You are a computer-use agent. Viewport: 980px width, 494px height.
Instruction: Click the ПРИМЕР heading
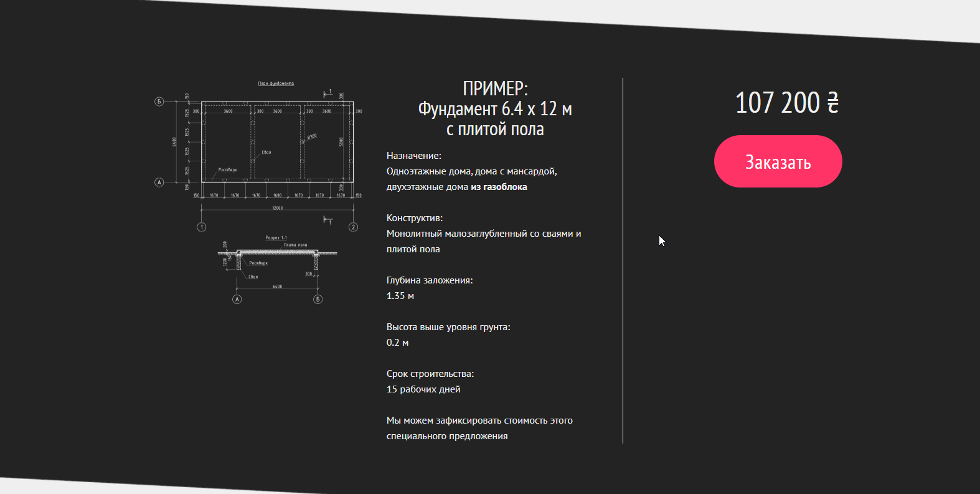pyautogui.click(x=495, y=88)
